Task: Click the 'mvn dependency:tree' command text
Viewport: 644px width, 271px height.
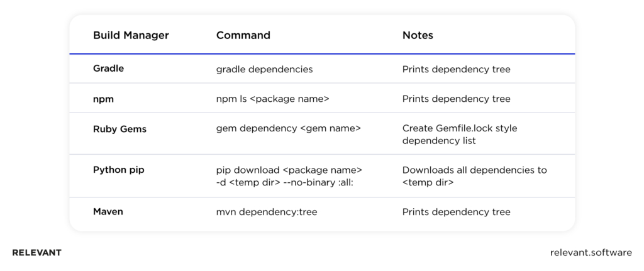Action: pyautogui.click(x=267, y=213)
